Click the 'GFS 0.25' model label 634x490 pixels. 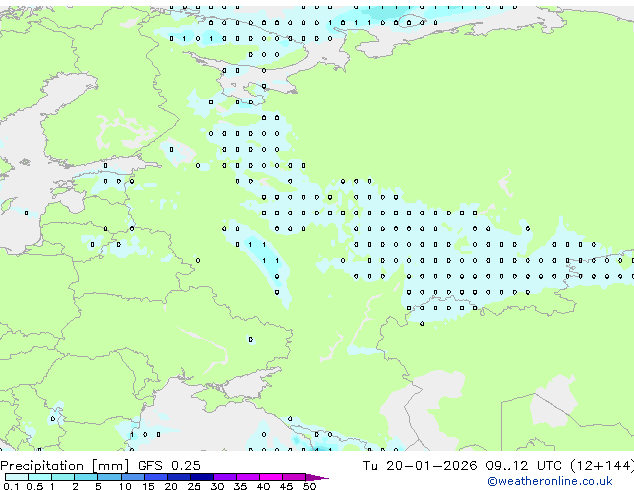pos(169,466)
